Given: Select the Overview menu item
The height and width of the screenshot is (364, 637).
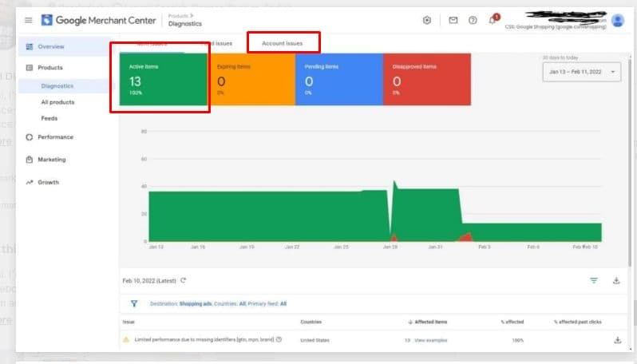Looking at the screenshot, I should [51, 47].
